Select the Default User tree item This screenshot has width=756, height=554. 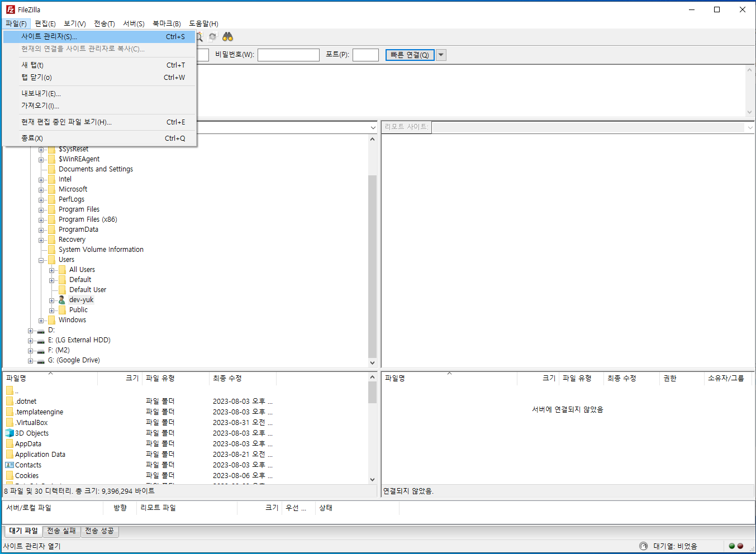88,290
